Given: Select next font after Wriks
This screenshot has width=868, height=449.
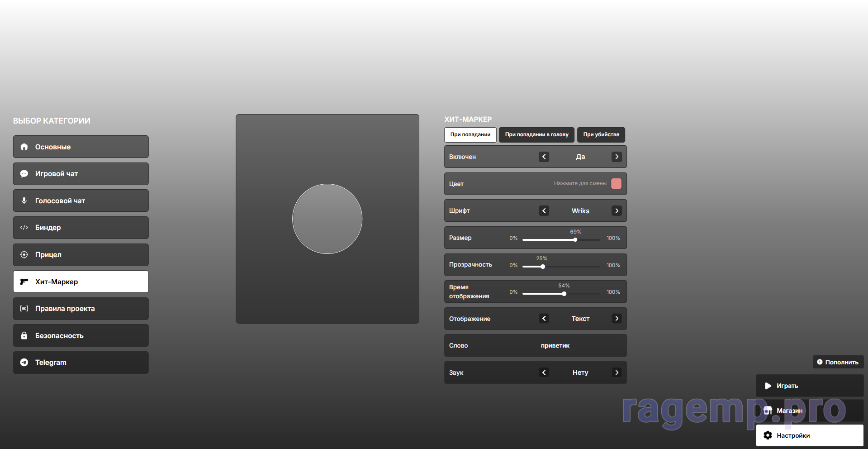Looking at the screenshot, I should coord(617,211).
